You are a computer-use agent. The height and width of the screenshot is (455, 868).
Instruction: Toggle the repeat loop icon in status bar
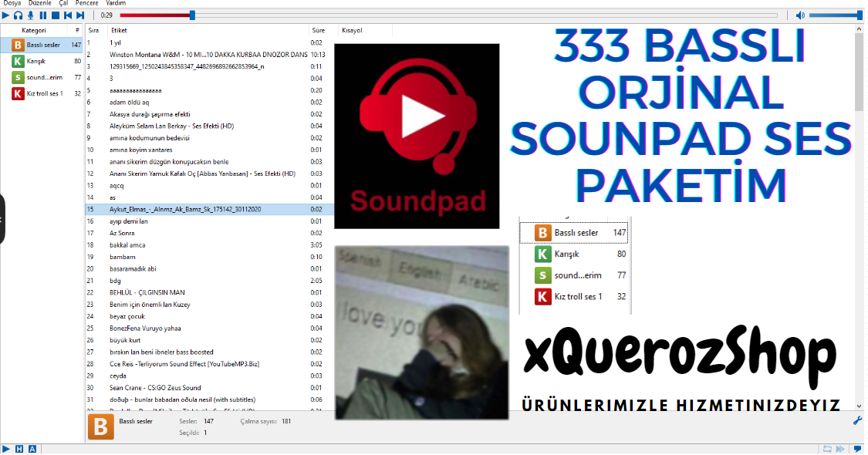click(x=827, y=449)
